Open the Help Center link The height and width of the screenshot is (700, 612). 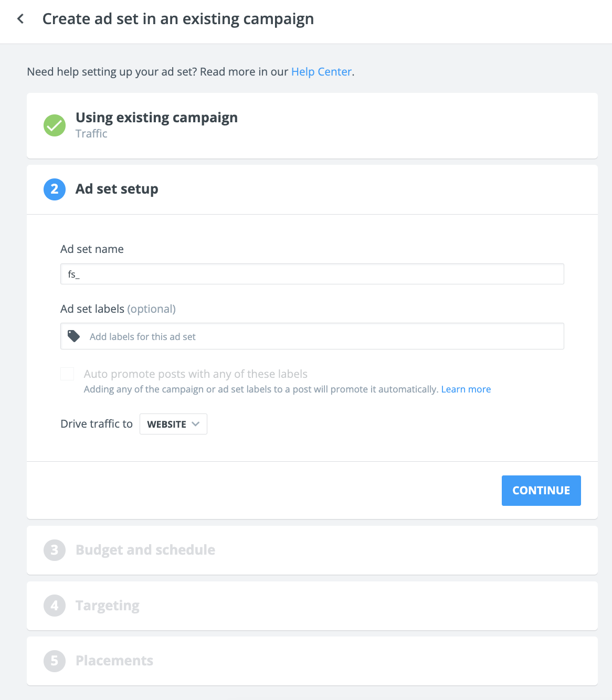[321, 72]
